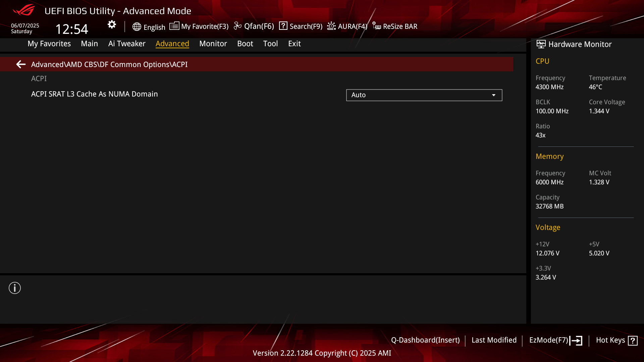Click Core Voltage value 1.344 V
This screenshot has width=644, height=362.
[599, 111]
